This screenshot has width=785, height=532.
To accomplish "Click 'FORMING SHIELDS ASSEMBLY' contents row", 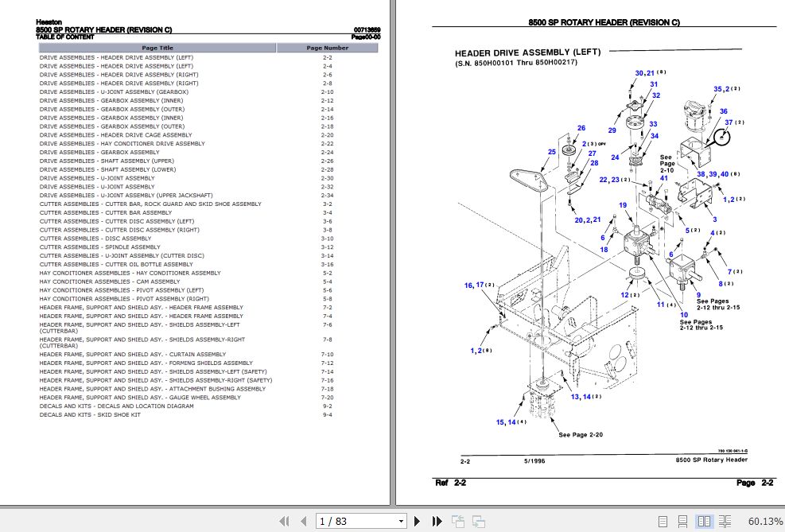I will (x=208, y=363).
